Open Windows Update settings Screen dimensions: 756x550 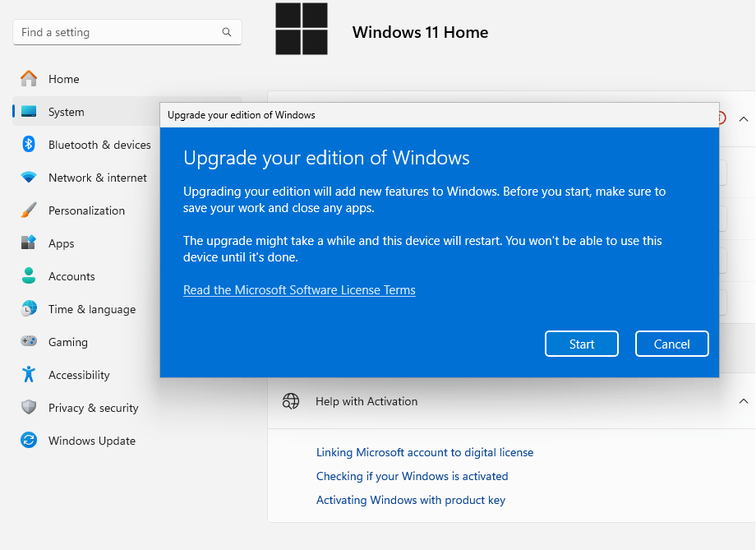click(x=127, y=440)
